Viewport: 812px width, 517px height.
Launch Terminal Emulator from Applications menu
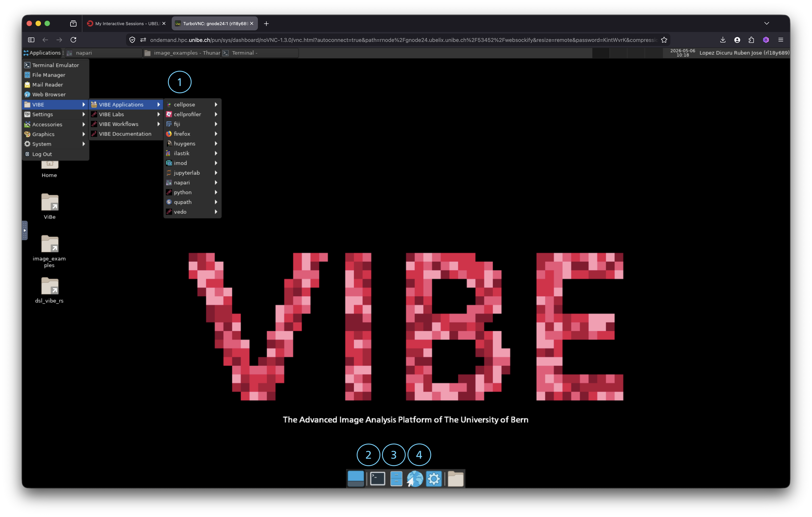[x=56, y=65]
